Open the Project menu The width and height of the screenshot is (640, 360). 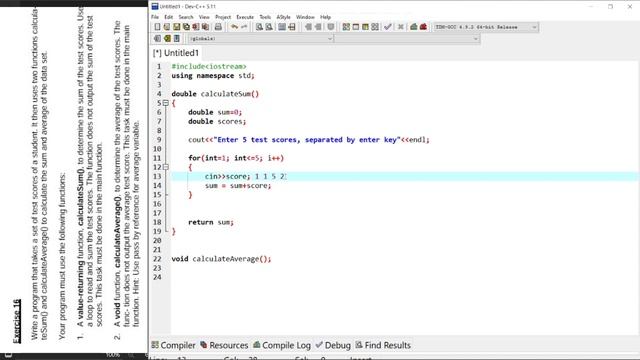tap(223, 17)
